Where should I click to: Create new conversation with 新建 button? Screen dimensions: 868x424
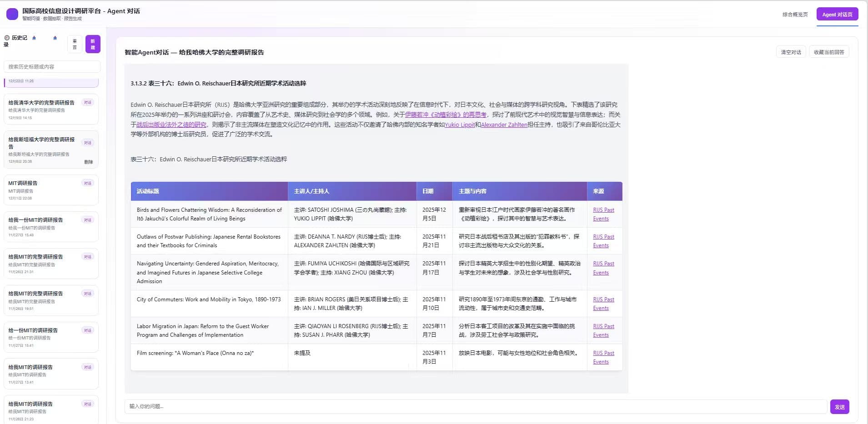93,44
